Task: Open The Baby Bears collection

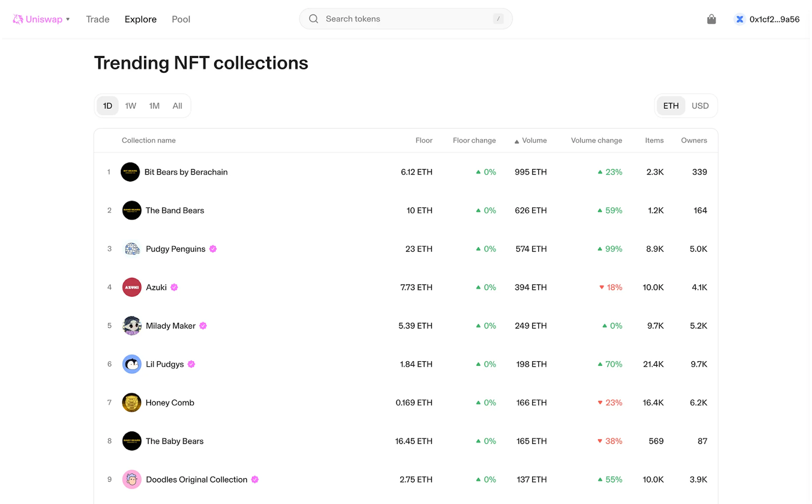Action: pos(175,441)
